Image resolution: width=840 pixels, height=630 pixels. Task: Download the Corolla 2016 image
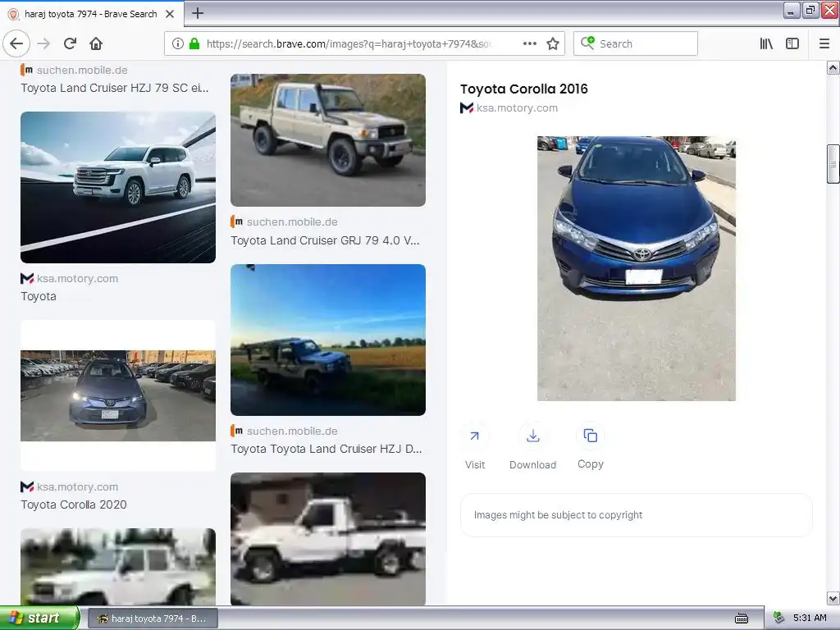click(x=532, y=436)
